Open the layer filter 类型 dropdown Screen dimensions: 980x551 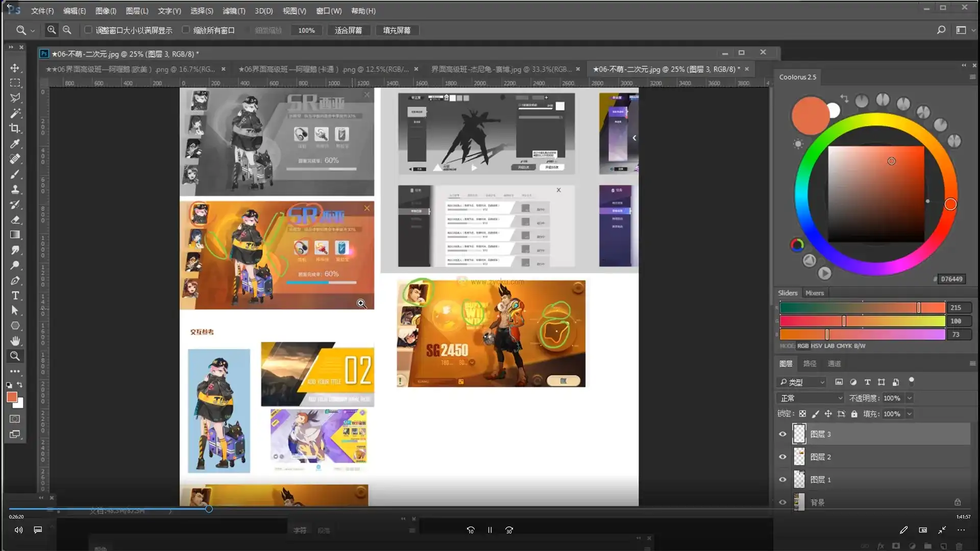802,382
